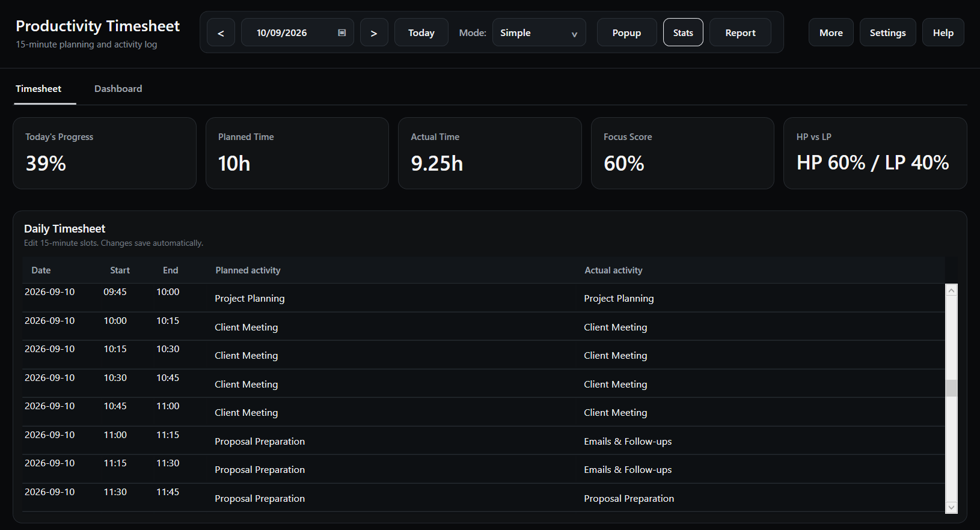Edit planned activity for 09:45 Project Planning
This screenshot has height=530, width=980.
click(x=392, y=299)
